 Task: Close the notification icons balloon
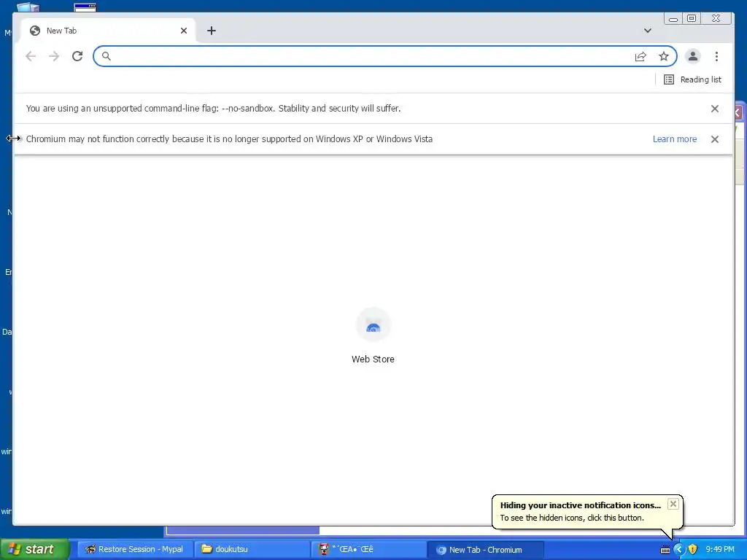(673, 504)
